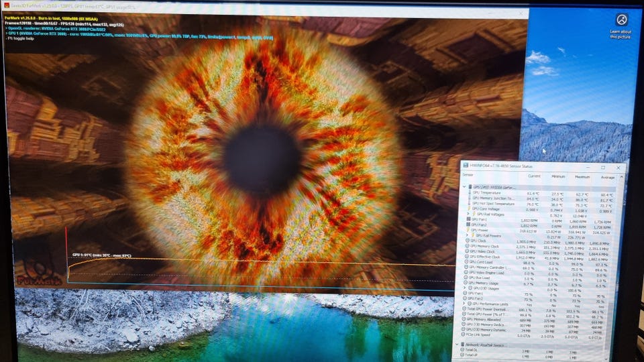Select the GPU Memory Junction Temperature row
The width and height of the screenshot is (644, 362).
tap(541, 198)
